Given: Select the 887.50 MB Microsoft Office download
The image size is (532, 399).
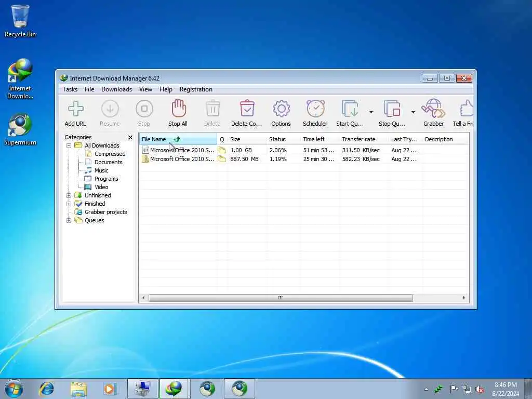Looking at the screenshot, I should [x=303, y=159].
